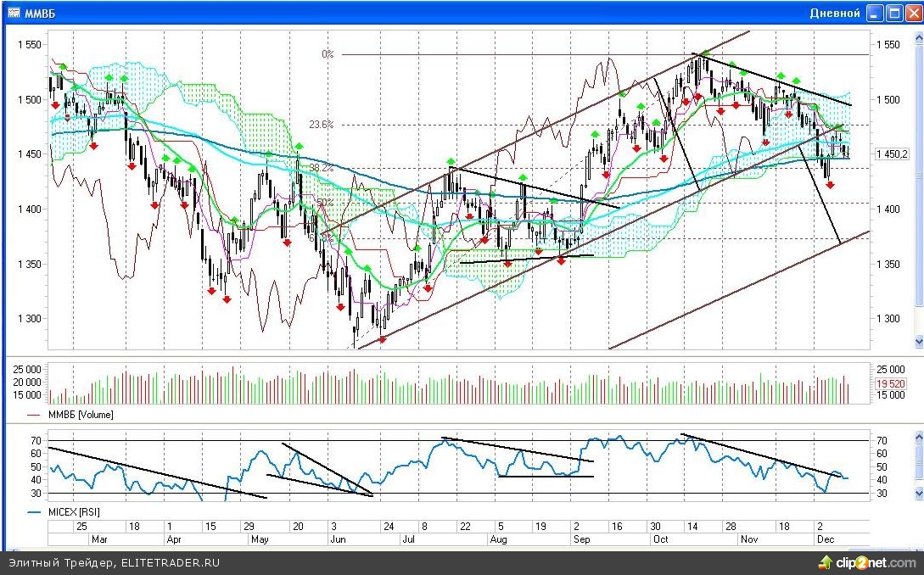Viewport: 924px width, 575px height.
Task: Click the 'Jun' month label on time axis
Action: point(339,539)
